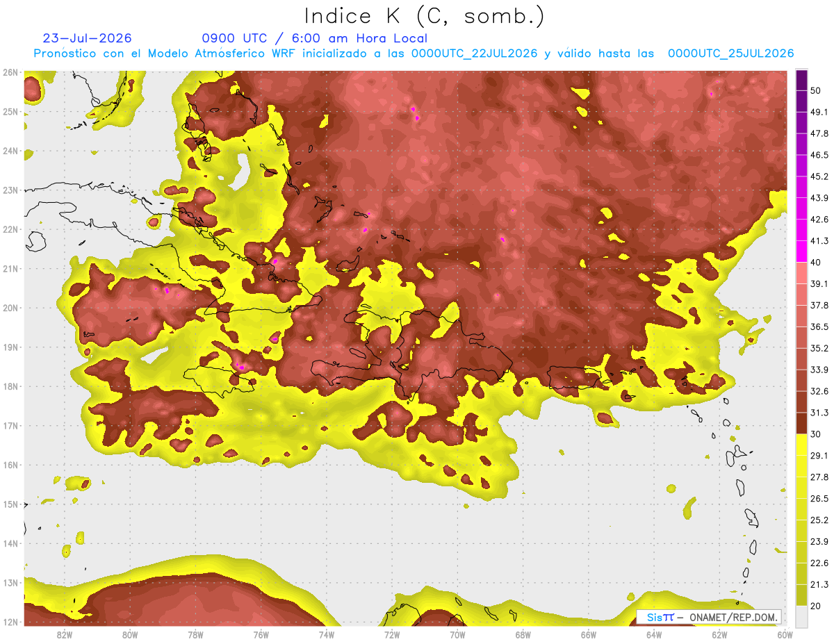Image resolution: width=834 pixels, height=644 pixels.
Task: Click the colorbar value "35.2"
Action: [819, 348]
